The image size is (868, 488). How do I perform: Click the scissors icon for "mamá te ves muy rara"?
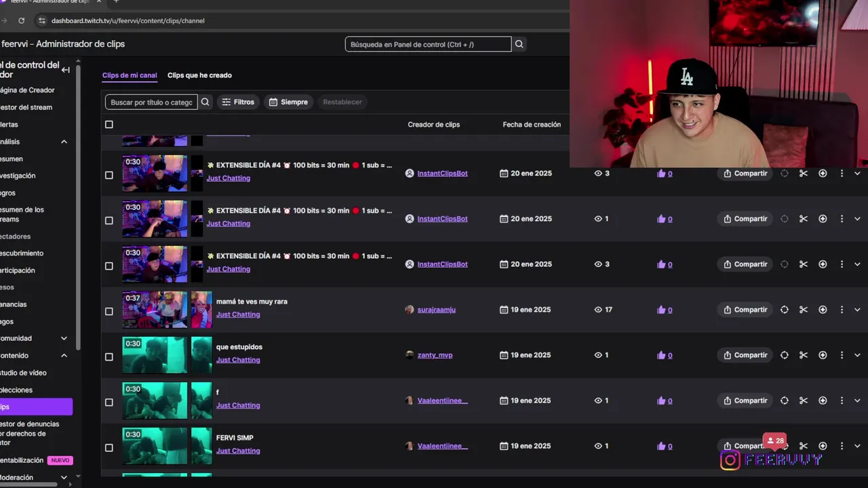[x=804, y=310]
